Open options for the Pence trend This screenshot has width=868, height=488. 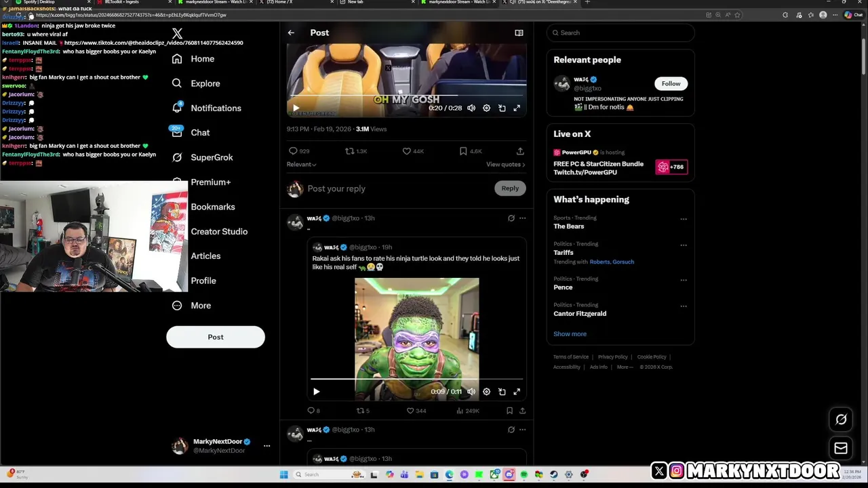(684, 280)
